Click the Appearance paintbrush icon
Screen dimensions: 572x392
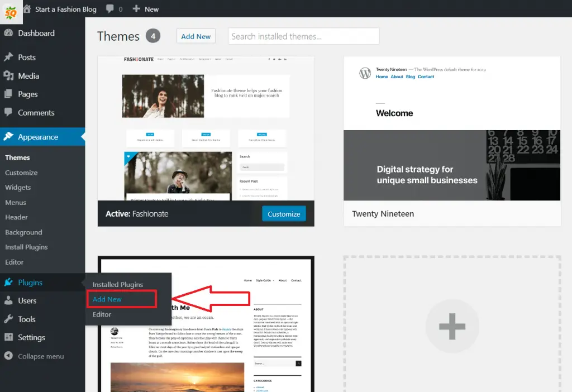[9, 136]
